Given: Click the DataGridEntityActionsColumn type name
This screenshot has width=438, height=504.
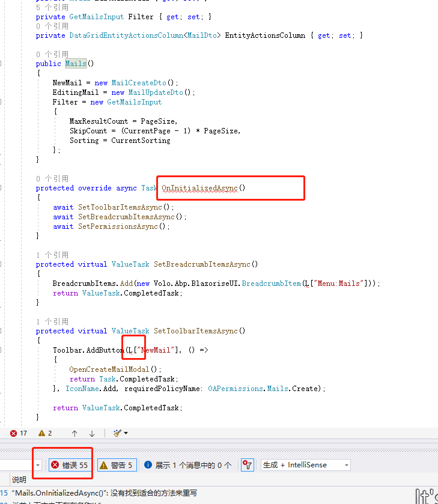Looking at the screenshot, I should point(126,35).
